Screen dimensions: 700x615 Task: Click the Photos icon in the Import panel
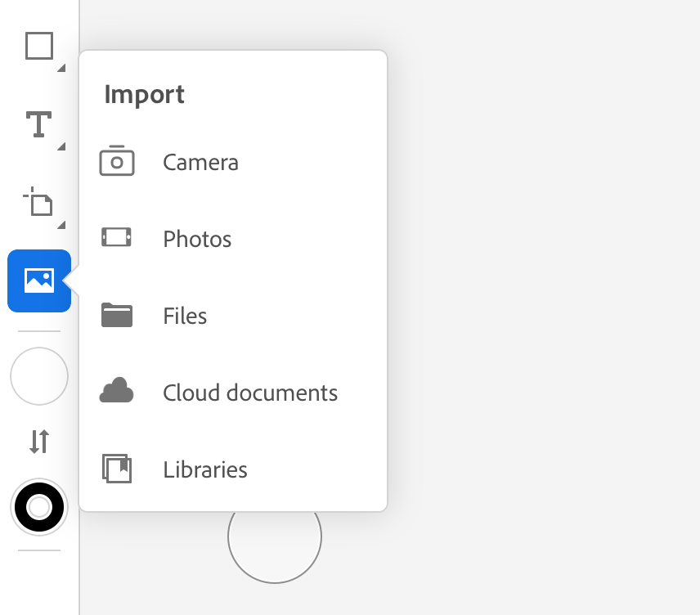pyautogui.click(x=117, y=238)
